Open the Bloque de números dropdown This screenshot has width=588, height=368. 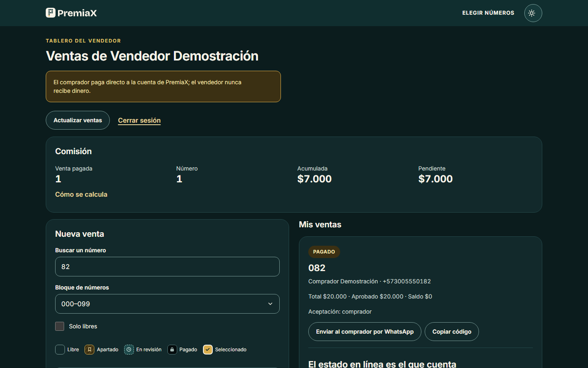point(167,304)
